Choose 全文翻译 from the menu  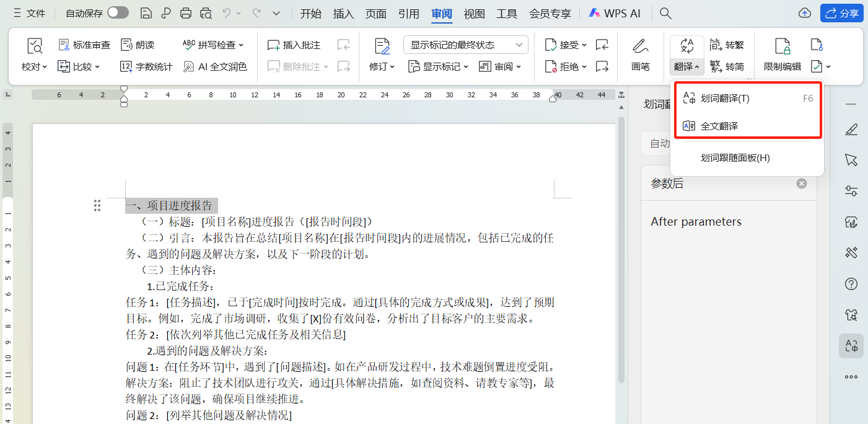pyautogui.click(x=719, y=126)
